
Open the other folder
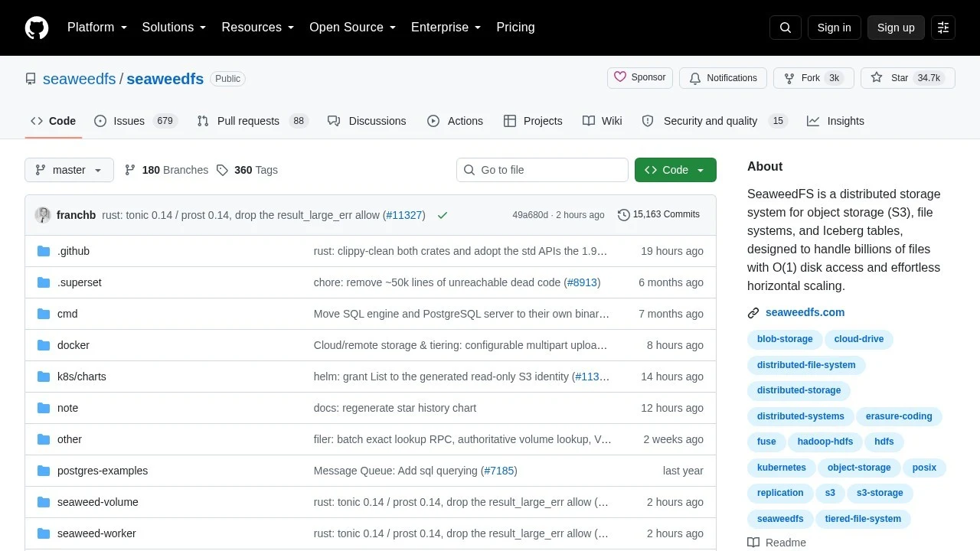point(70,439)
